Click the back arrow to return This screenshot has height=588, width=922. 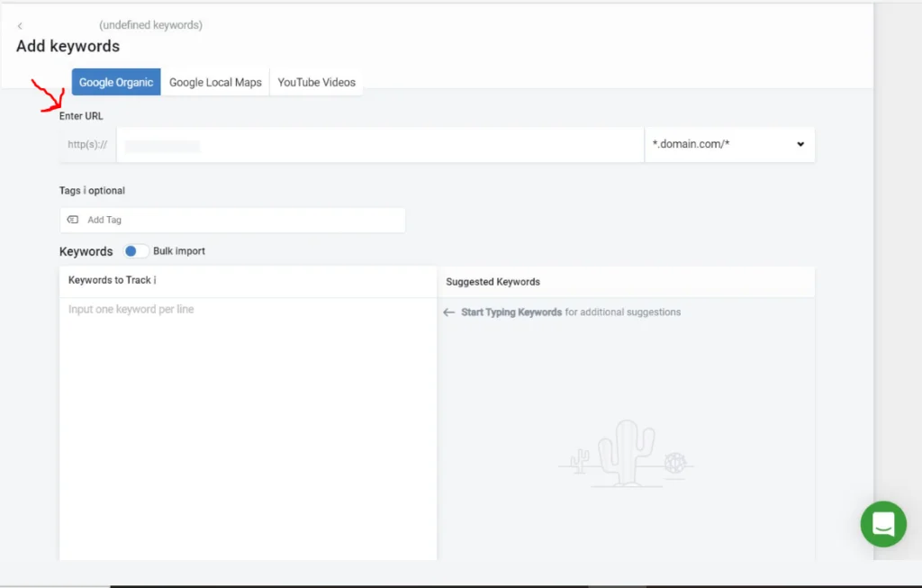20,24
